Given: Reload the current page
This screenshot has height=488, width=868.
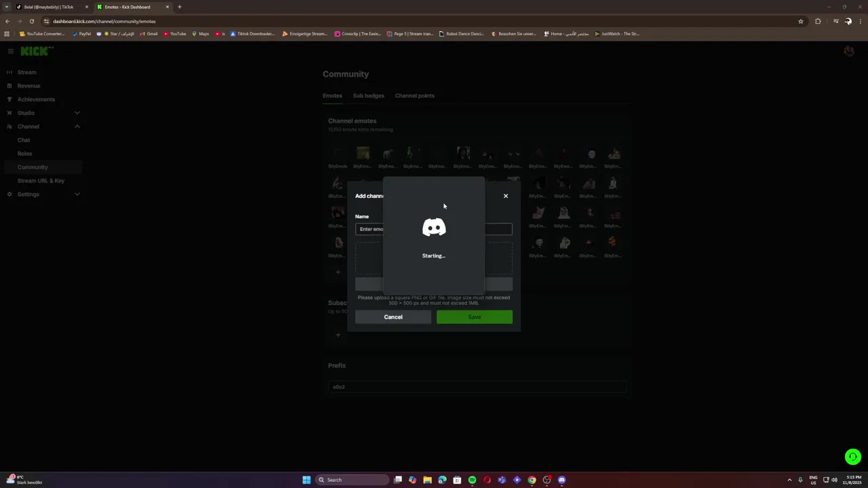Looking at the screenshot, I should tap(31, 21).
